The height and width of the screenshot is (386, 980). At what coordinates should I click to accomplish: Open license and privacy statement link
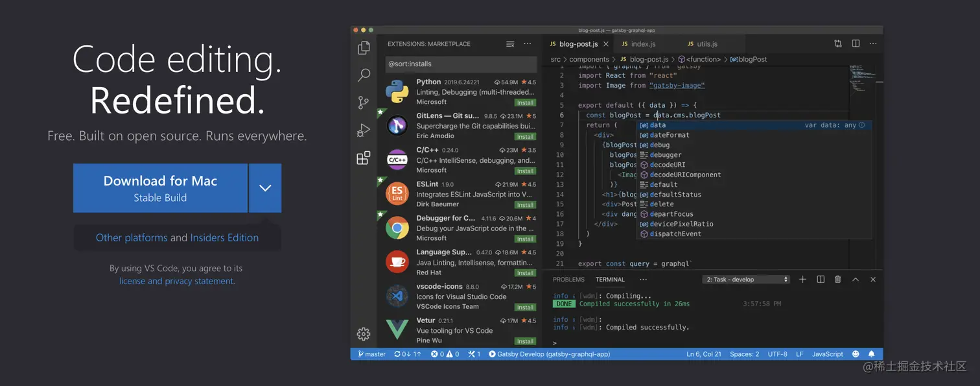176,281
